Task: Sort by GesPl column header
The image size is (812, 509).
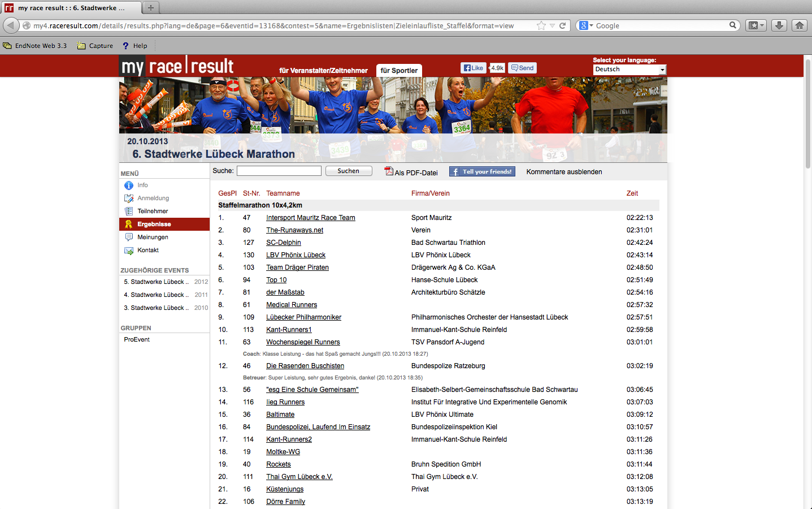Action: coord(227,193)
